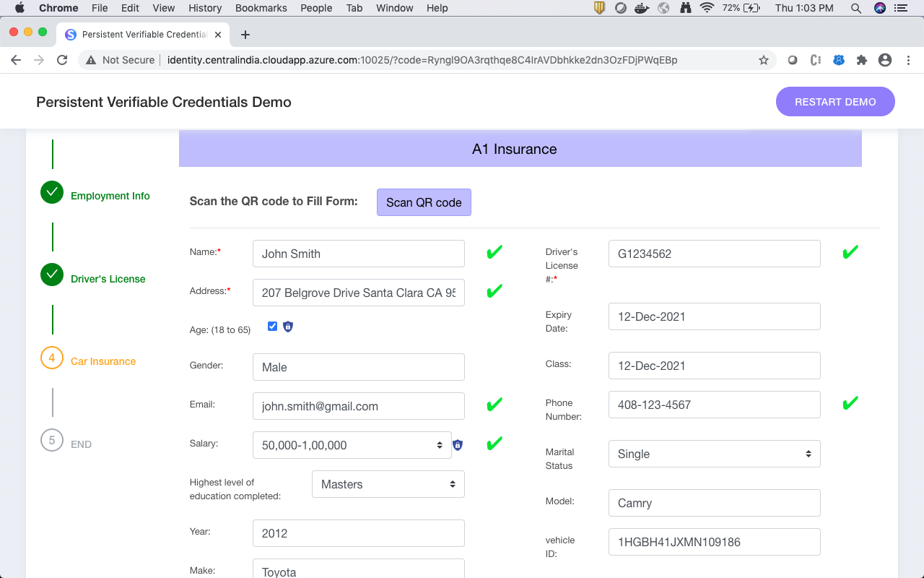Select the Car Insurance step 4 circle
The width and height of the screenshot is (924, 578).
tap(52, 358)
